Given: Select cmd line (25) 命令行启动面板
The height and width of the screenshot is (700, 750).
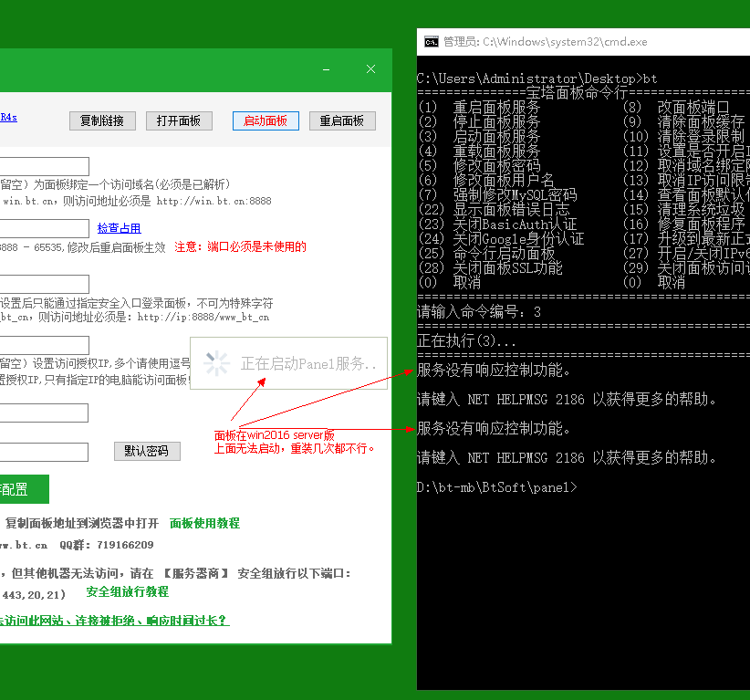Looking at the screenshot, I should [x=486, y=254].
